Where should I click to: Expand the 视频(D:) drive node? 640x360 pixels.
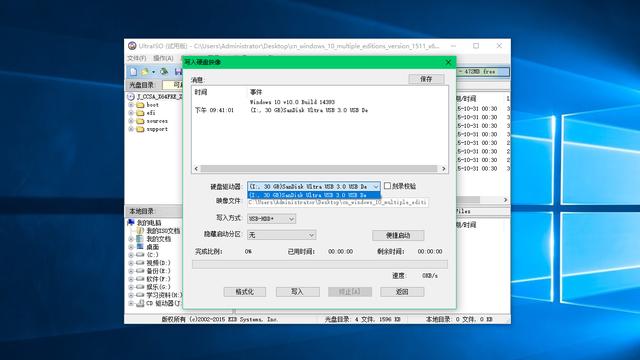(131, 263)
